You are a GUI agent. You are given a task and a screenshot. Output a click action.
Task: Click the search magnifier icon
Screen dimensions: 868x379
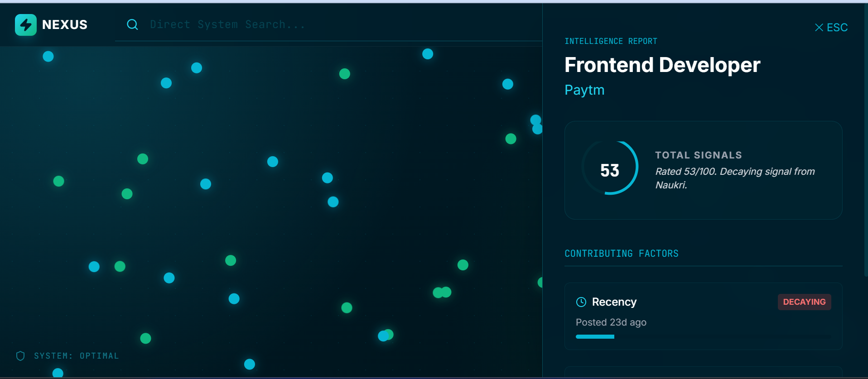(132, 24)
